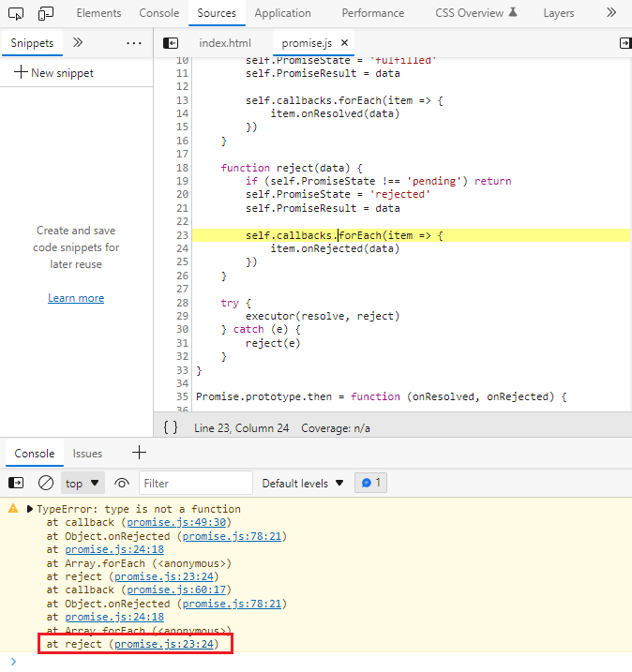Screen dimensions: 632x672
Task: Switch to the index.html file tab
Action: pyautogui.click(x=225, y=43)
